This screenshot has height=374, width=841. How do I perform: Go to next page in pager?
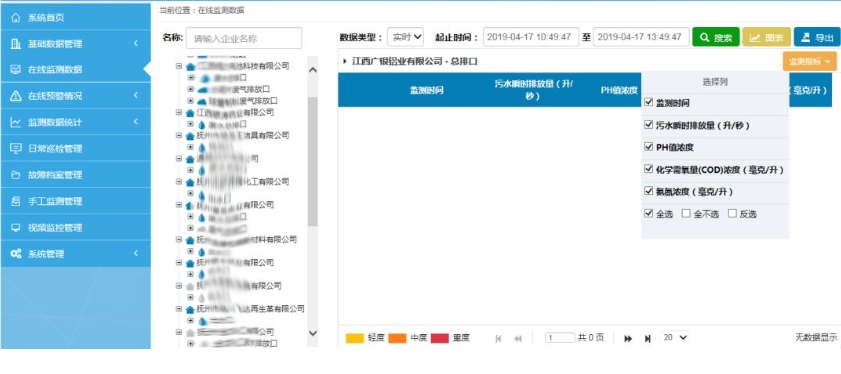coord(628,339)
